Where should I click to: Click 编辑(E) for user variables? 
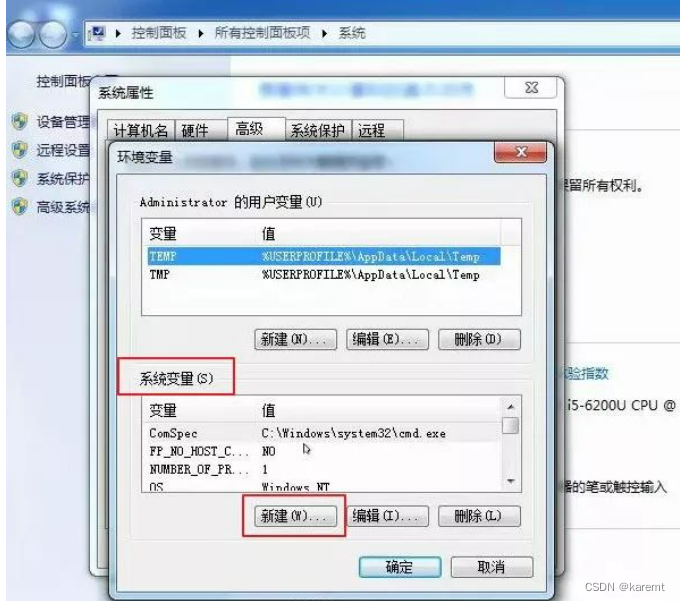(387, 339)
